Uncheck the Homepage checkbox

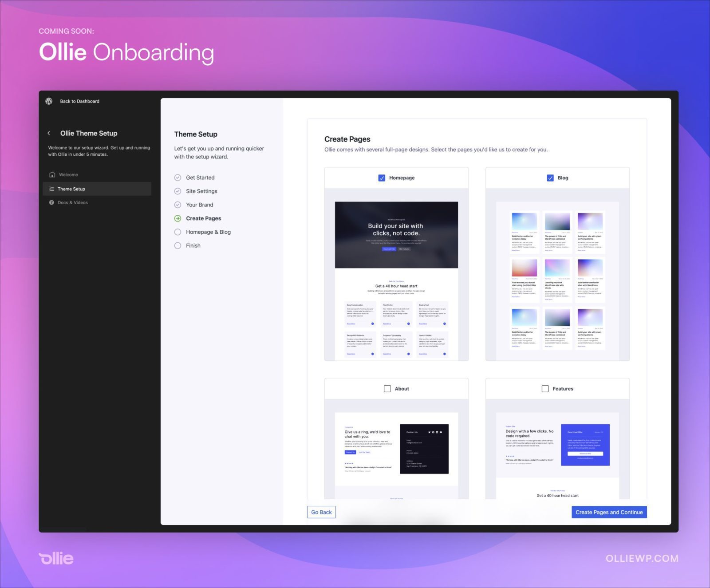tap(382, 178)
